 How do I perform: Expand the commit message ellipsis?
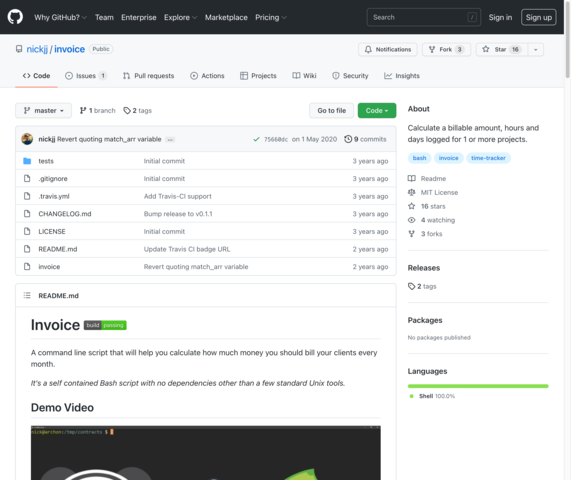tap(170, 139)
